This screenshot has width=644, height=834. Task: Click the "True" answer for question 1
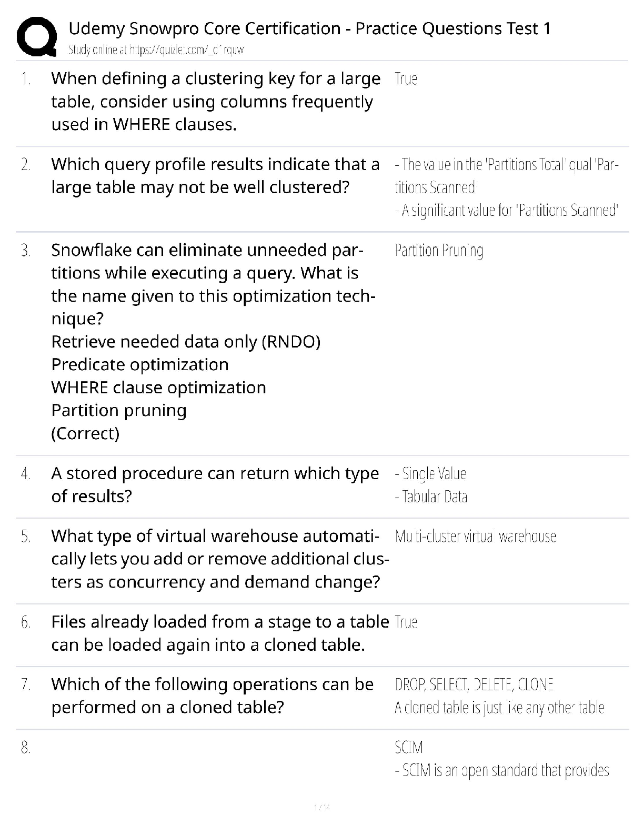406,79
